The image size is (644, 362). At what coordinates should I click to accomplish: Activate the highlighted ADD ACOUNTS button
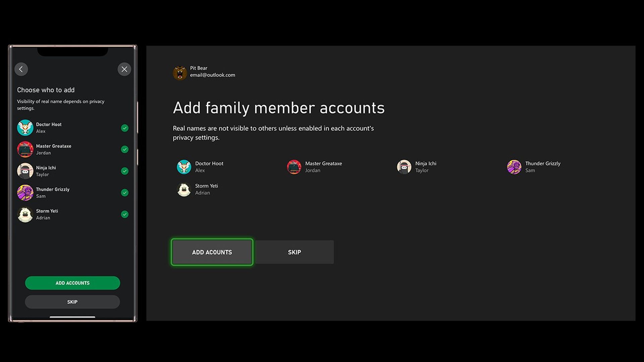point(212,252)
